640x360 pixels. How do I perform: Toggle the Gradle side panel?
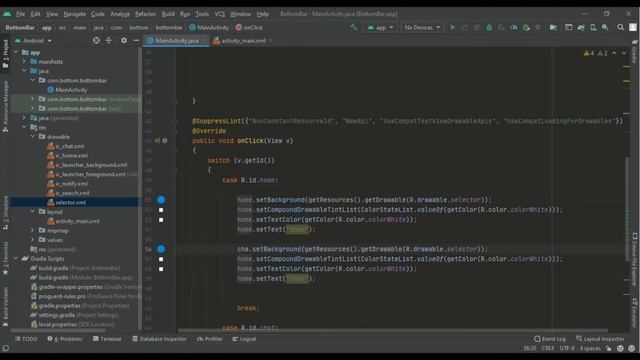[x=635, y=51]
